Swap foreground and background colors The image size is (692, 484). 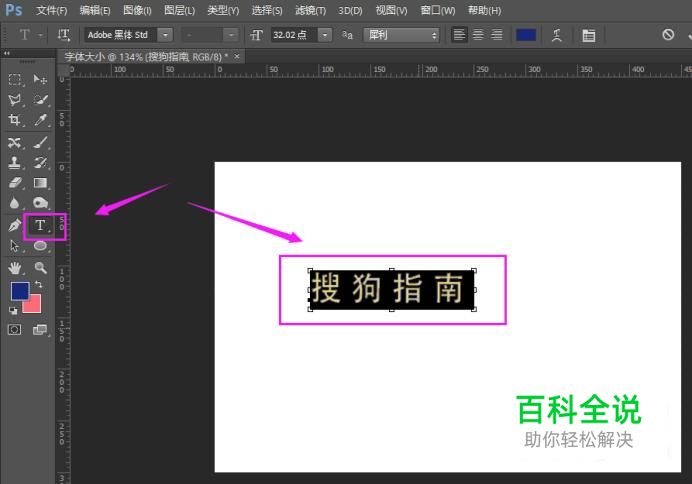38,285
